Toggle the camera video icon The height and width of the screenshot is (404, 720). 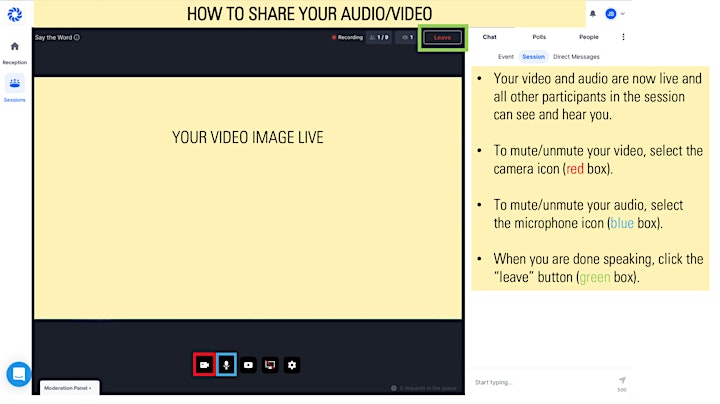coord(204,365)
